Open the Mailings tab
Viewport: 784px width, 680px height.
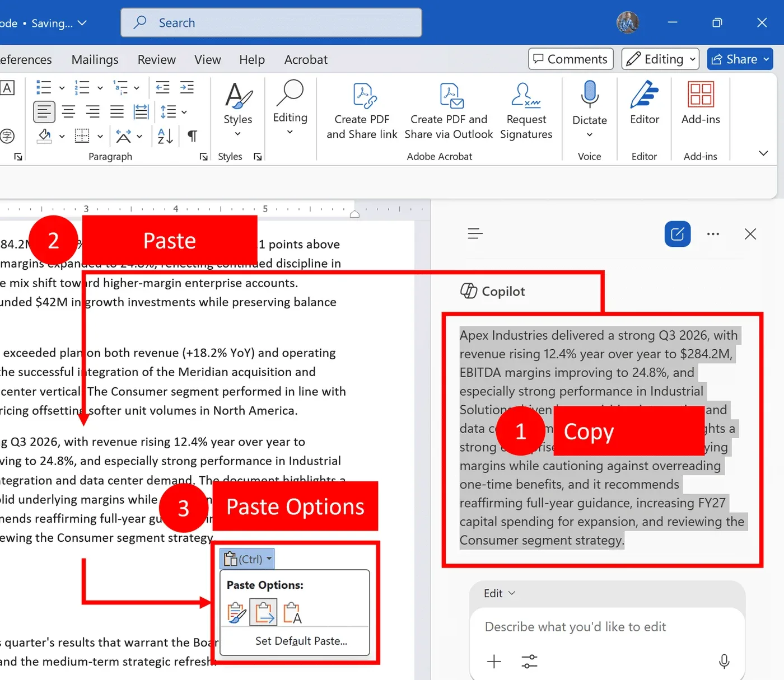point(95,59)
